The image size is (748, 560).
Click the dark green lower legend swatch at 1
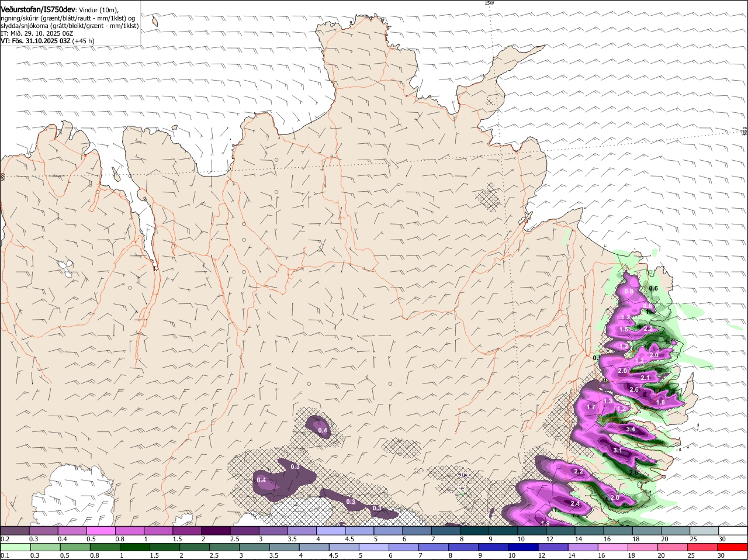pyautogui.click(x=135, y=547)
